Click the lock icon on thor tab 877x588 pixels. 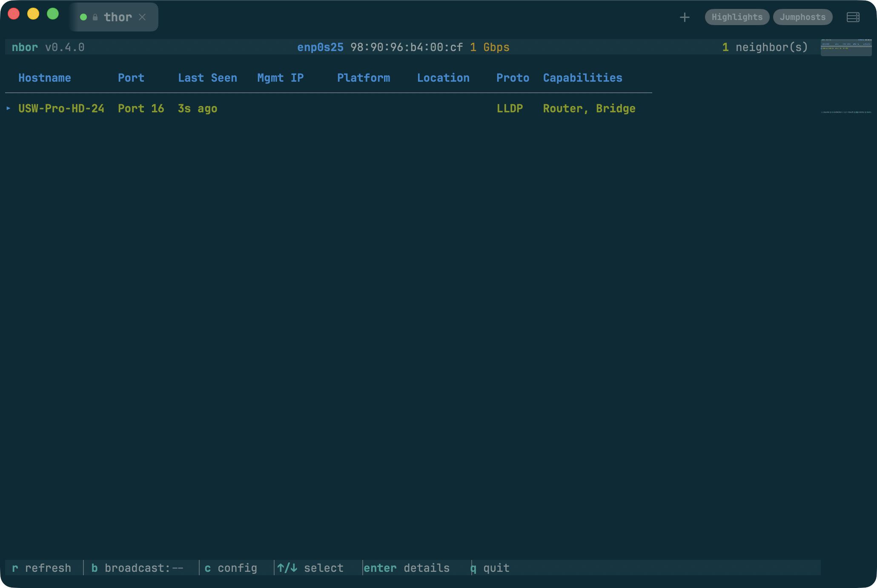click(95, 17)
